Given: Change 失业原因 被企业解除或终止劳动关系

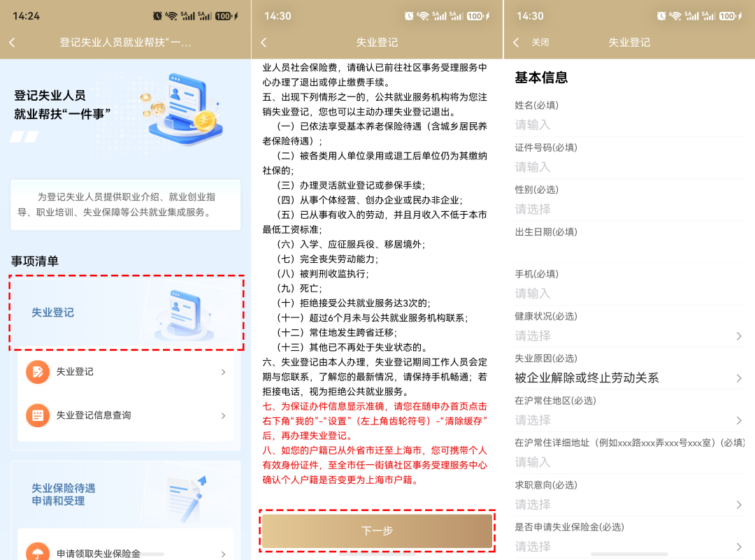Looking at the screenshot, I should pyautogui.click(x=629, y=378).
